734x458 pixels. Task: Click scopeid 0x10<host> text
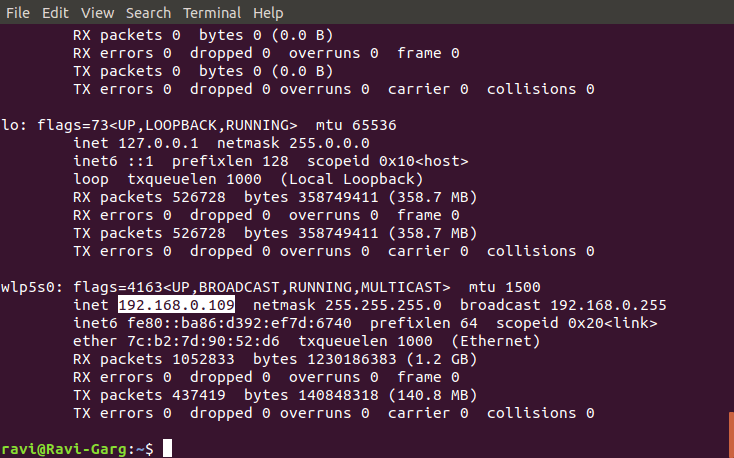pos(388,161)
